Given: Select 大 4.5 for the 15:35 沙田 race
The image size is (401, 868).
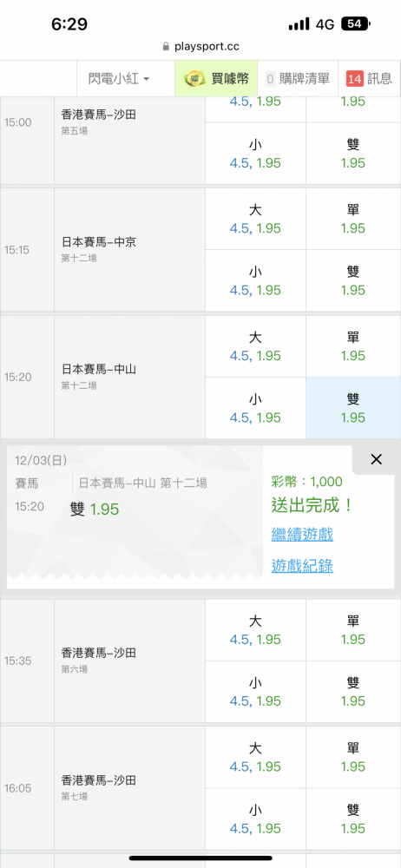Looking at the screenshot, I should tap(255, 630).
